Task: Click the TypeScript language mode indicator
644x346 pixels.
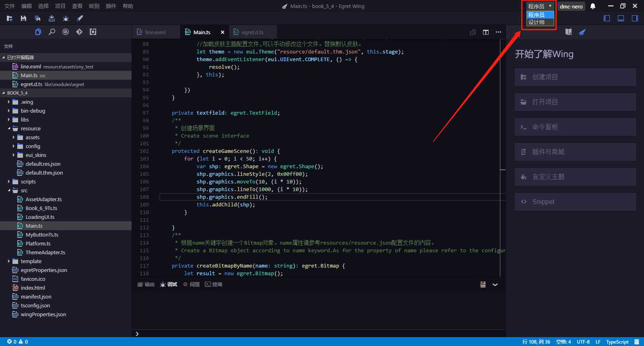Action: (x=617, y=342)
